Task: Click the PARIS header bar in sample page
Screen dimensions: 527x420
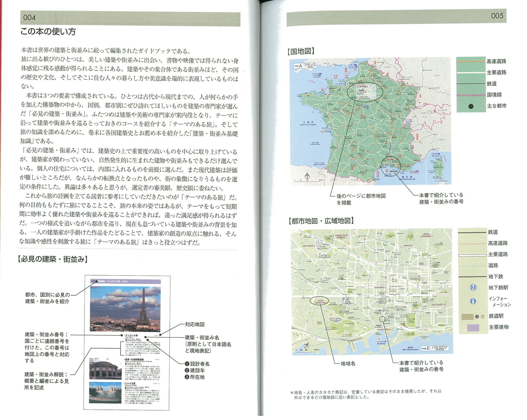Action: point(125,282)
